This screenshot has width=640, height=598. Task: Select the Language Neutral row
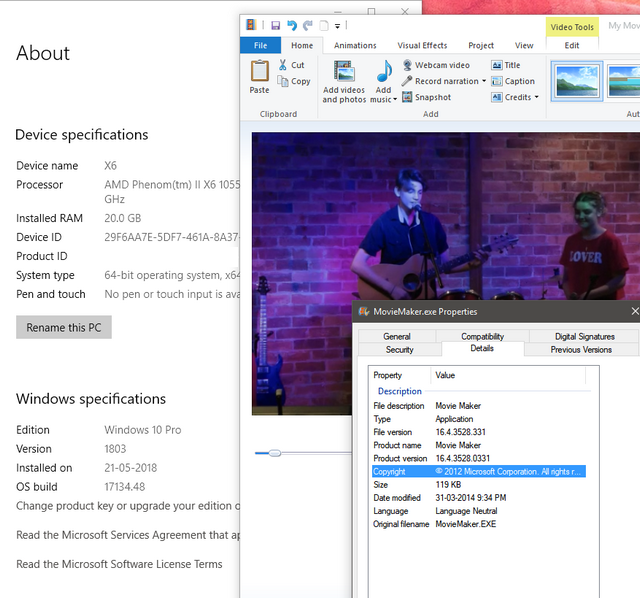[479, 511]
